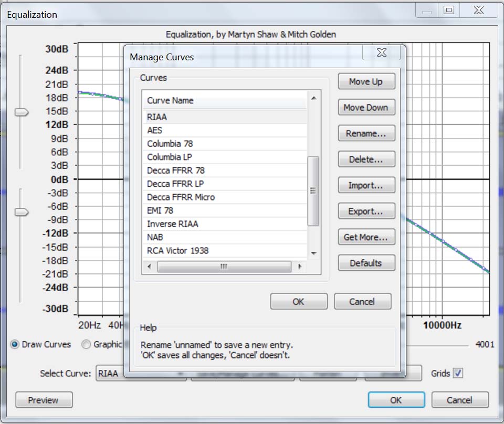504x424 pixels.
Task: Click the Move Up button
Action: click(x=366, y=82)
